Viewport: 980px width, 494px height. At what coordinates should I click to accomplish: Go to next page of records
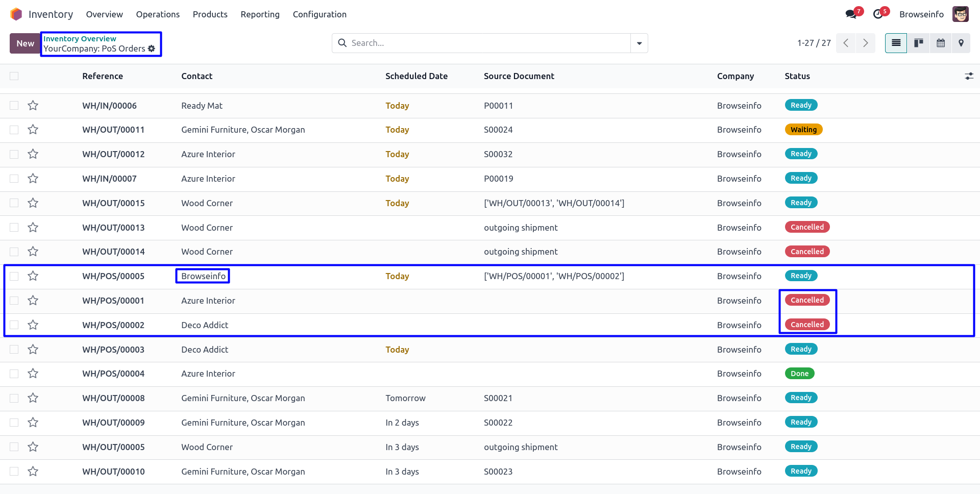865,43
